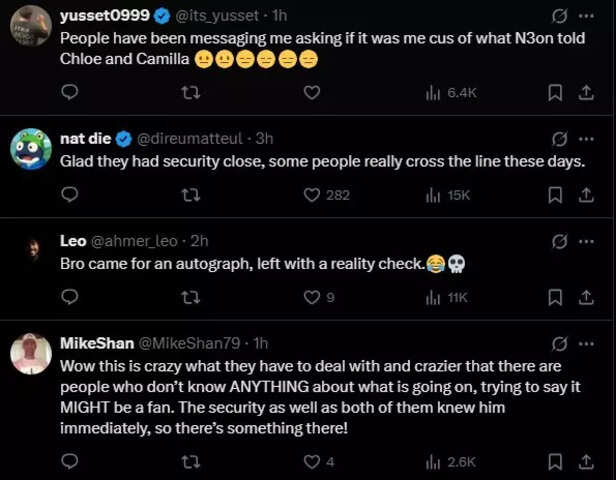Open @MikeShan79 profile handle
Screen dimensions: 616x480
[x=192, y=343]
